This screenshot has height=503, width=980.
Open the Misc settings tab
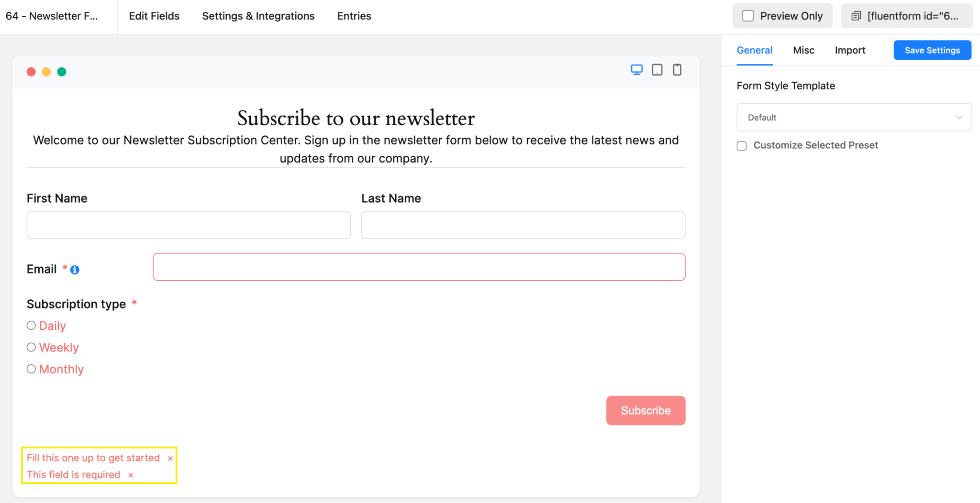(803, 50)
